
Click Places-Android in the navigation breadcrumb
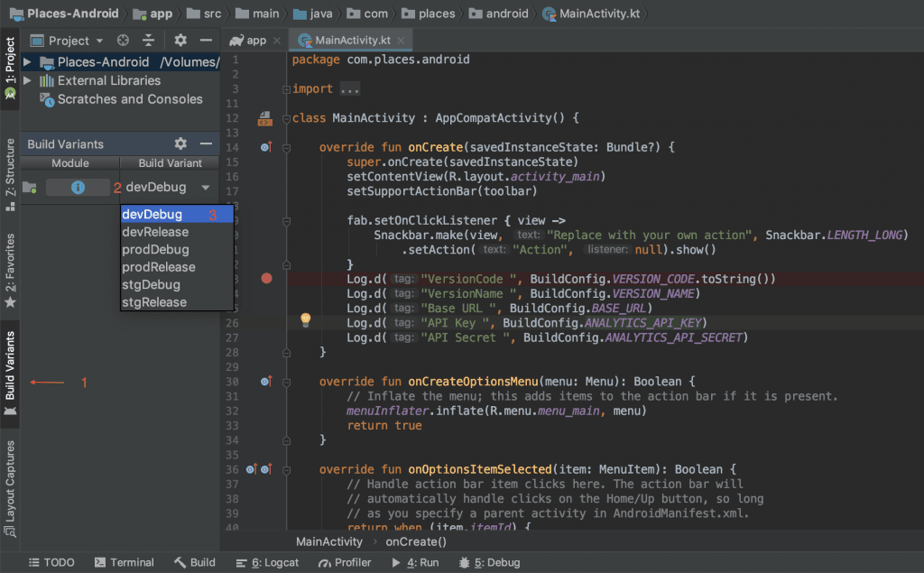64,14
